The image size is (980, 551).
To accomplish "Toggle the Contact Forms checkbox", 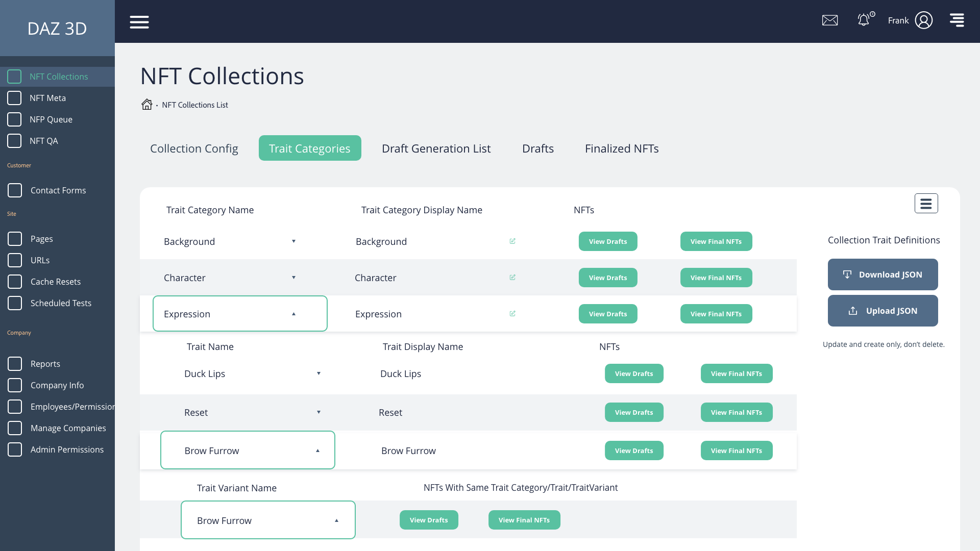I will pos(15,190).
